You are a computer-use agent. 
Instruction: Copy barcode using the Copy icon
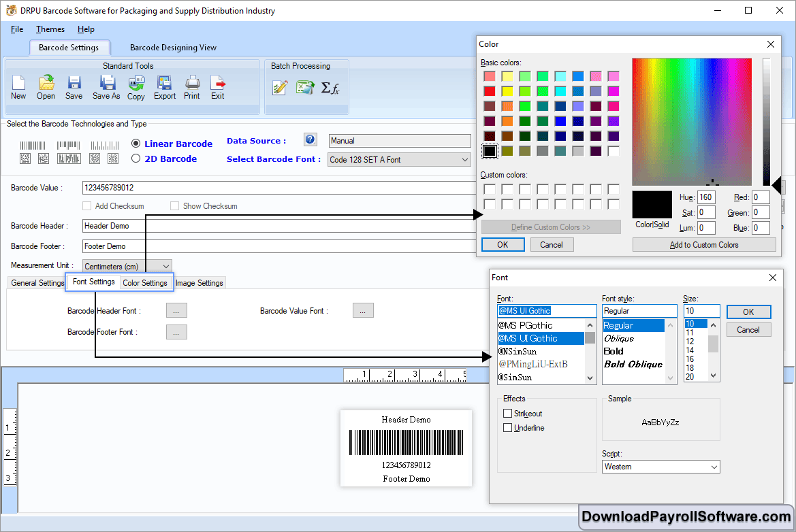[x=136, y=84]
